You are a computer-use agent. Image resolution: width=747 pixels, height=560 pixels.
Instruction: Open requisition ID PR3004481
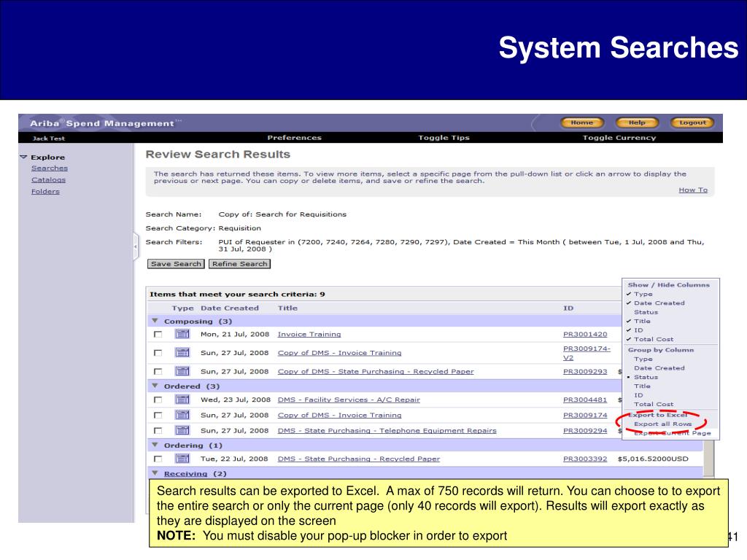click(x=585, y=400)
